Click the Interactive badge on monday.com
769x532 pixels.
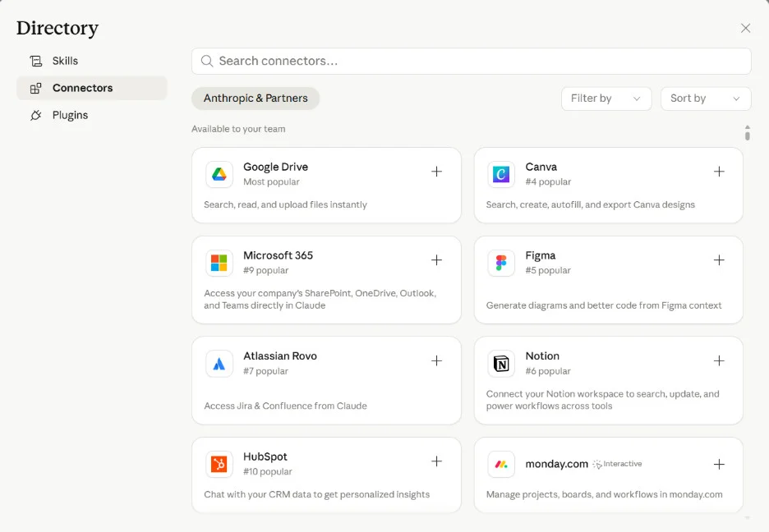pyautogui.click(x=618, y=464)
